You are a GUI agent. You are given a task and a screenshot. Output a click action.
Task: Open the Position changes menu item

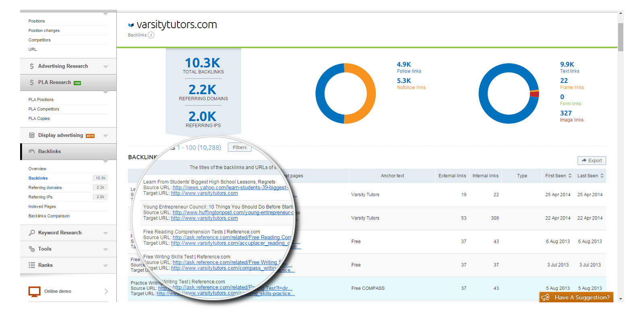pos(44,31)
